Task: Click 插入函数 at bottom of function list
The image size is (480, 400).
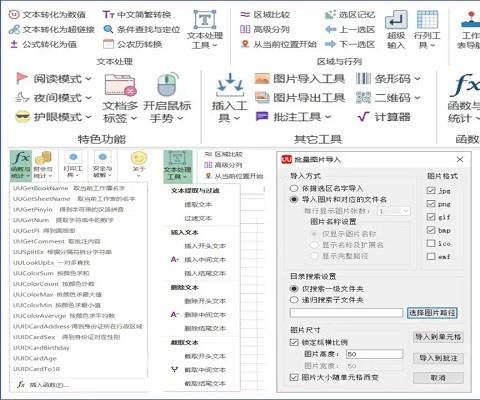Action: [x=43, y=385]
